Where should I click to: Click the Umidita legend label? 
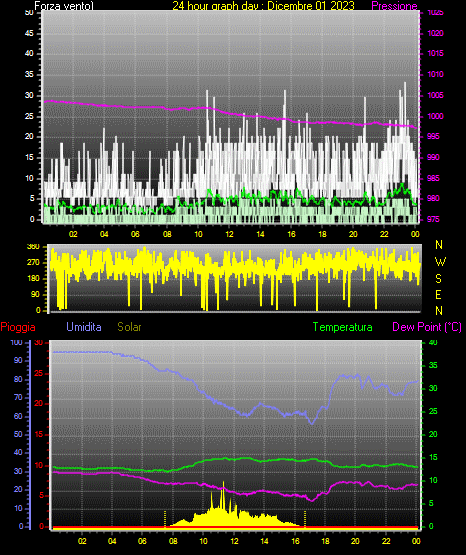point(84,327)
